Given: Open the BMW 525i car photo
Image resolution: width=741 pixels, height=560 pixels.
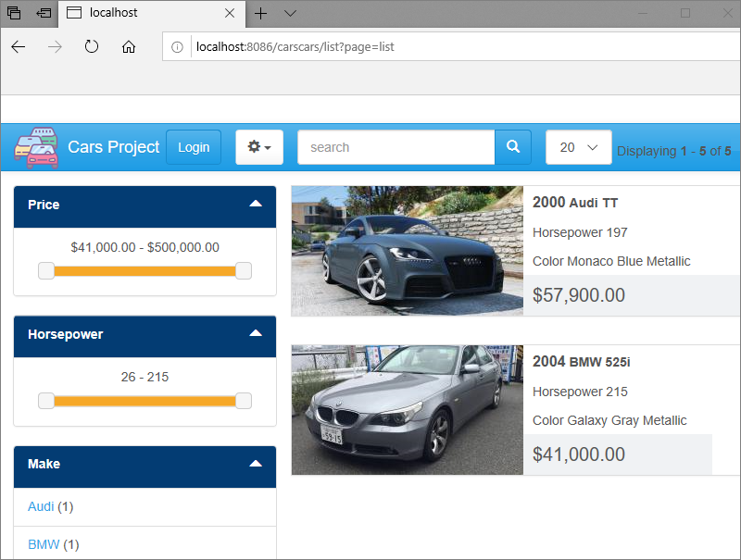Looking at the screenshot, I should tap(408, 410).
